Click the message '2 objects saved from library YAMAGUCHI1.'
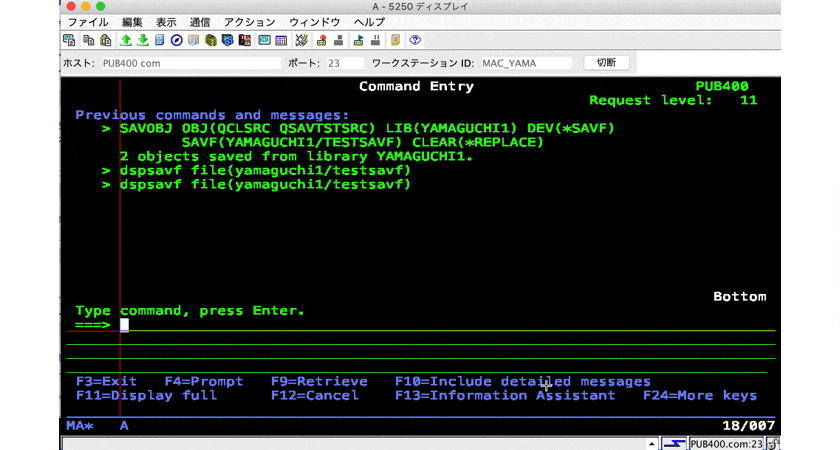This screenshot has height=450, width=840. tap(296, 156)
